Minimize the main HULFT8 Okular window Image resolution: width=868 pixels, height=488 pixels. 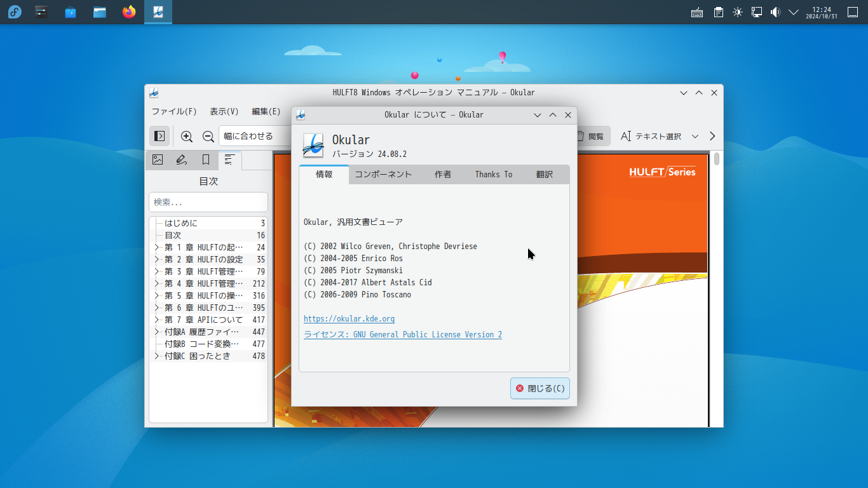[x=684, y=93]
